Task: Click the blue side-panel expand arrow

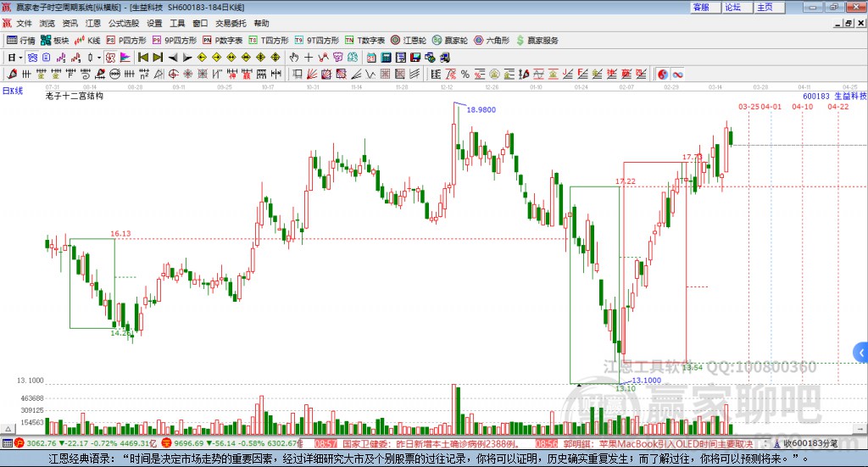Action: tap(861, 351)
